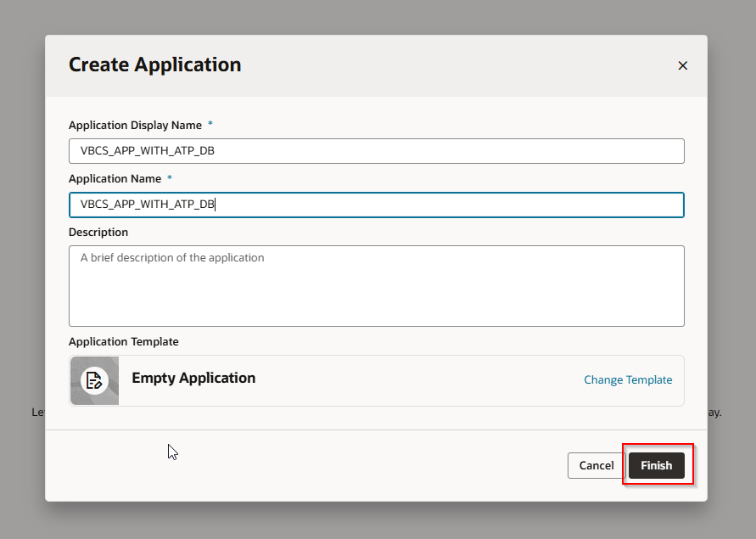This screenshot has height=539, width=756.
Task: Open the Change Template option
Action: click(x=628, y=379)
